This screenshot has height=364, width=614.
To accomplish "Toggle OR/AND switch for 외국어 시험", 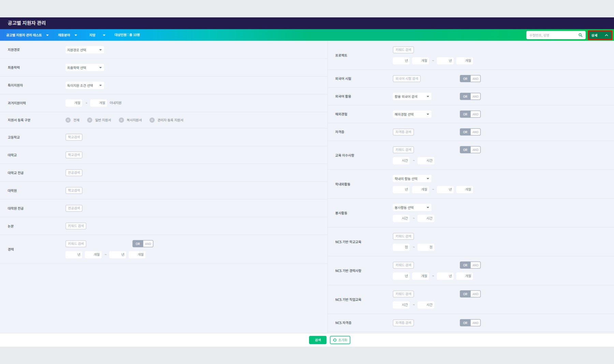I will (470, 79).
